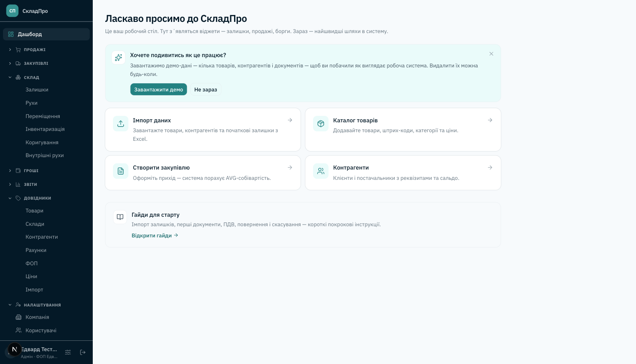Image resolution: width=636 pixels, height=364 pixels.
Task: Open Товари in Довідники
Action: 34,211
